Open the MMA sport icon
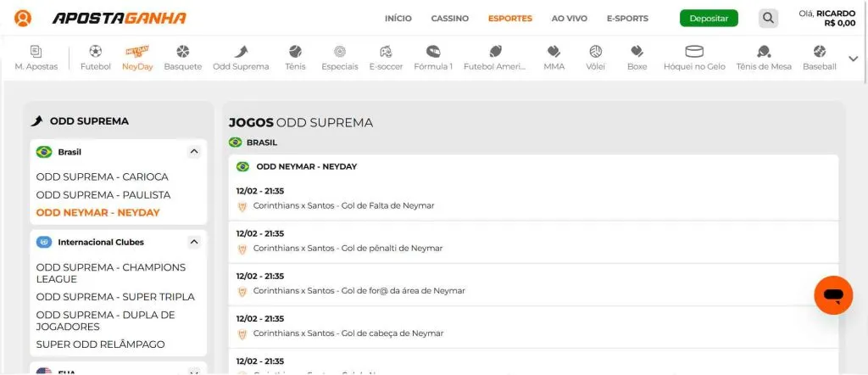 click(x=554, y=52)
